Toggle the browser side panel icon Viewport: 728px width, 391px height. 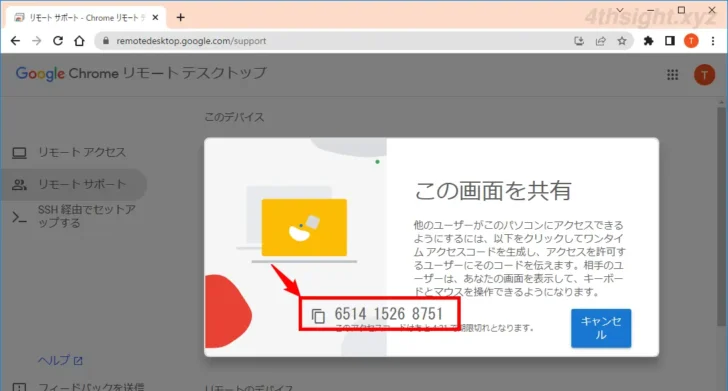[670, 41]
